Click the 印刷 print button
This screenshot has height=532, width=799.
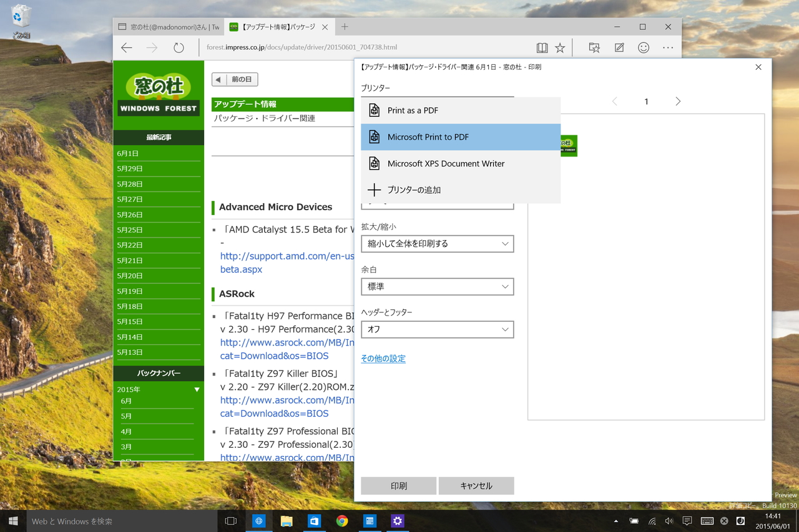(x=398, y=485)
